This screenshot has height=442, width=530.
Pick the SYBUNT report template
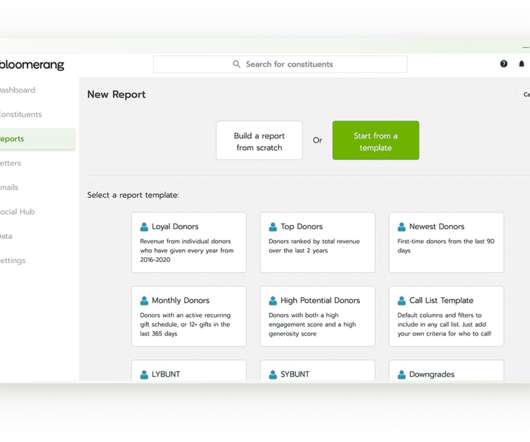[x=317, y=372]
